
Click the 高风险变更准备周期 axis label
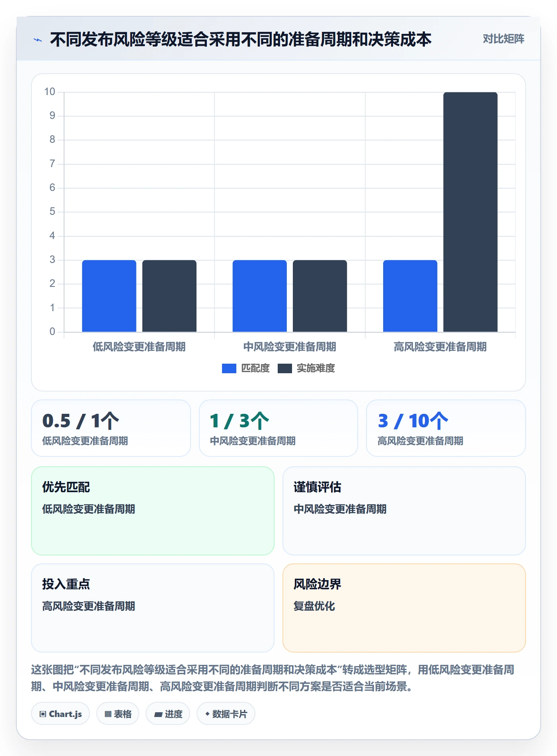click(440, 347)
